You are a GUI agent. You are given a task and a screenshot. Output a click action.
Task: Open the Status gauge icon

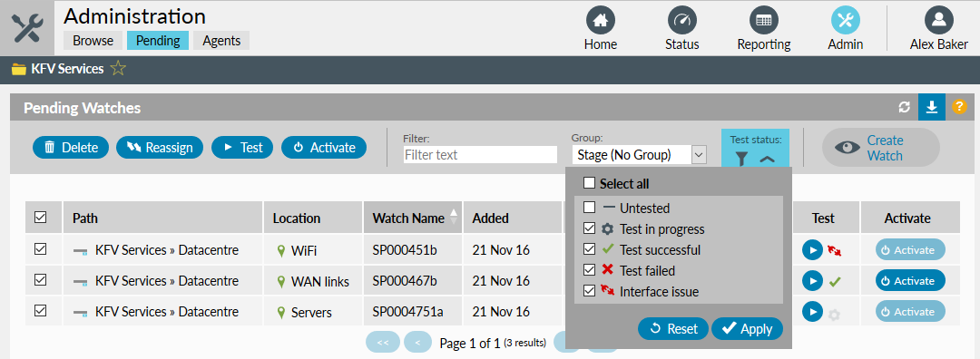click(681, 20)
